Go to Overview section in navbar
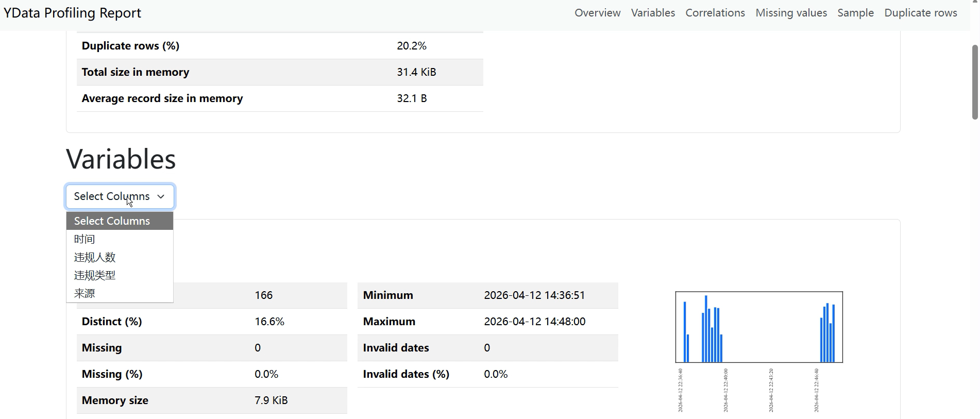 tap(597, 13)
